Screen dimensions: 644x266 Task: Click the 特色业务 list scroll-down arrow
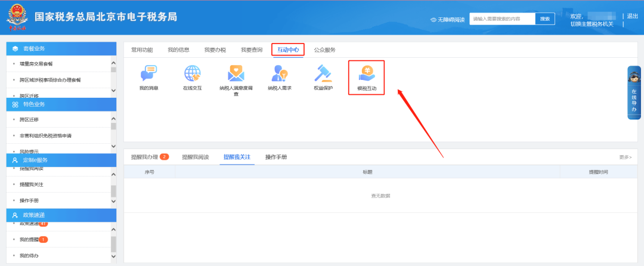point(114,146)
